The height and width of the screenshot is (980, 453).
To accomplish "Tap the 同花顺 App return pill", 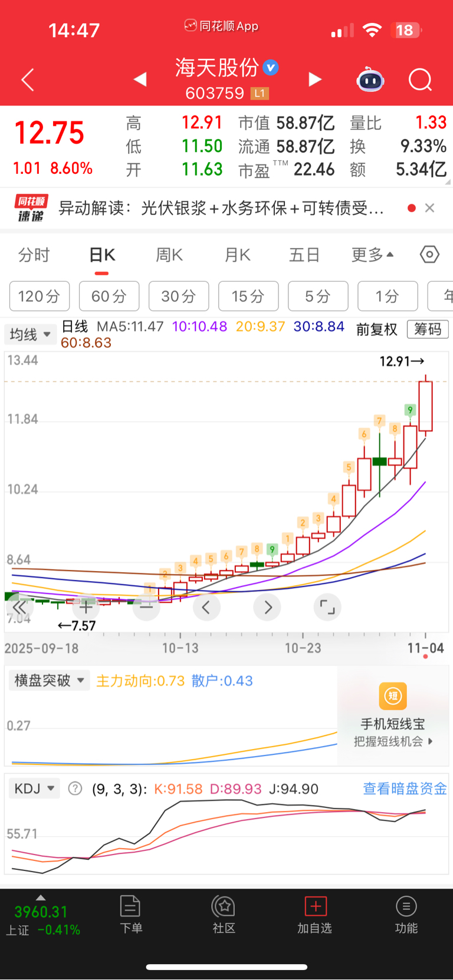I will [x=221, y=26].
